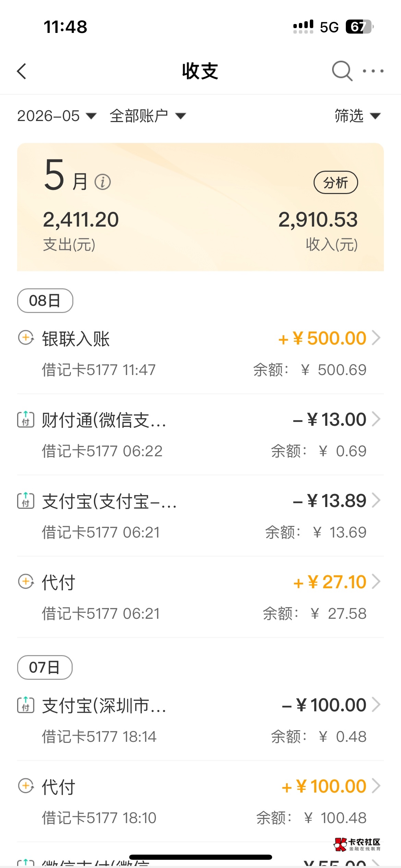This screenshot has width=401, height=868.
Task: Expand the 全部账户 account dropdown
Action: point(148,116)
